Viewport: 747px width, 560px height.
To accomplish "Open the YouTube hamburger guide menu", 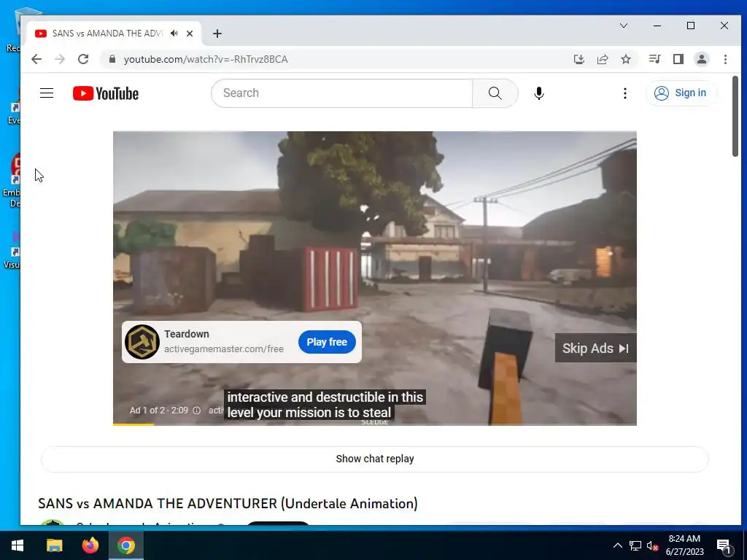I will (47, 93).
